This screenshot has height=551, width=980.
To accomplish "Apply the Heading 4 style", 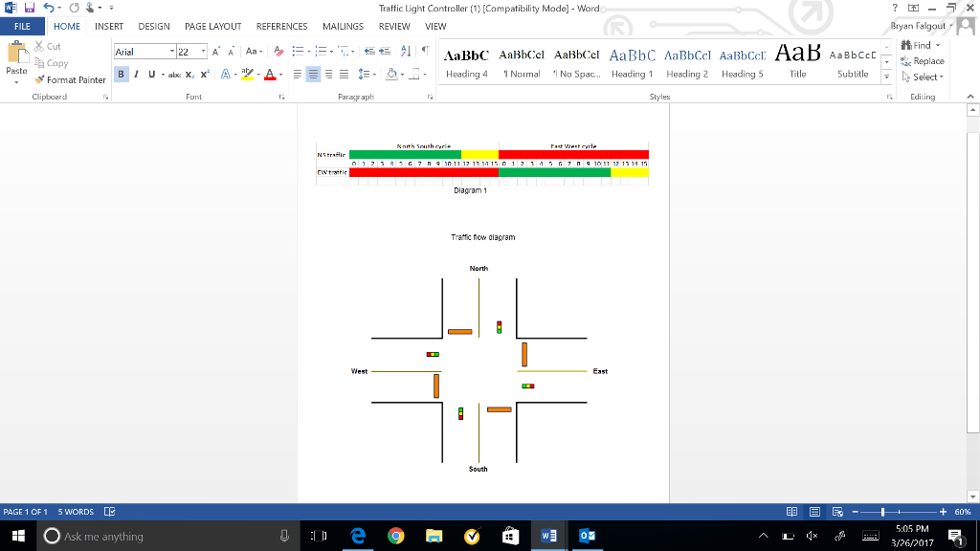I will [x=466, y=63].
